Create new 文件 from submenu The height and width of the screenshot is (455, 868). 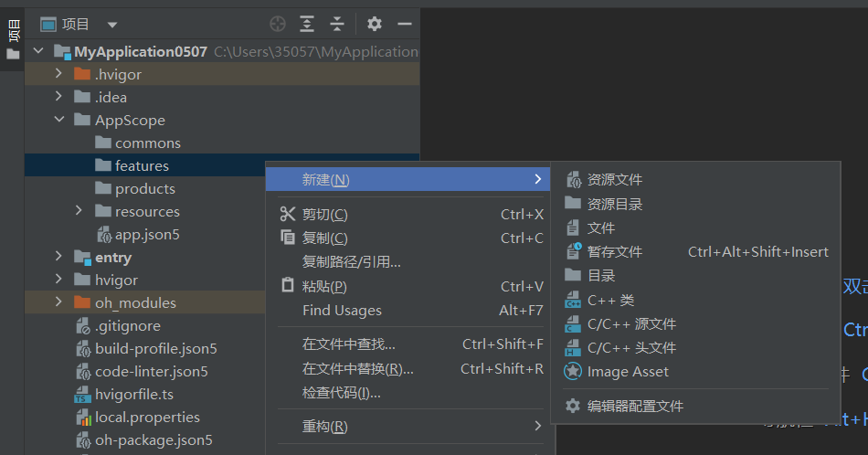(696, 227)
